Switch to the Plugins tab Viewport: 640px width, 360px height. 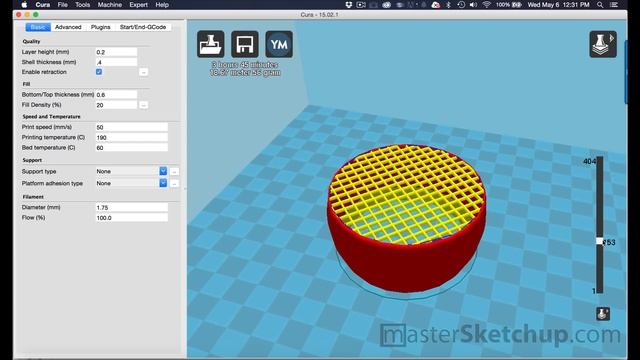(100, 27)
